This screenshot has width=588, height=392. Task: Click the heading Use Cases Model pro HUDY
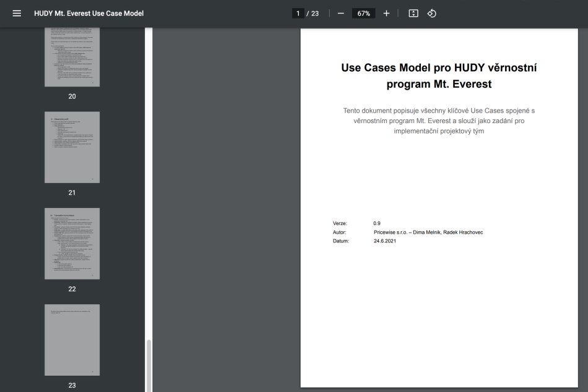click(x=439, y=75)
